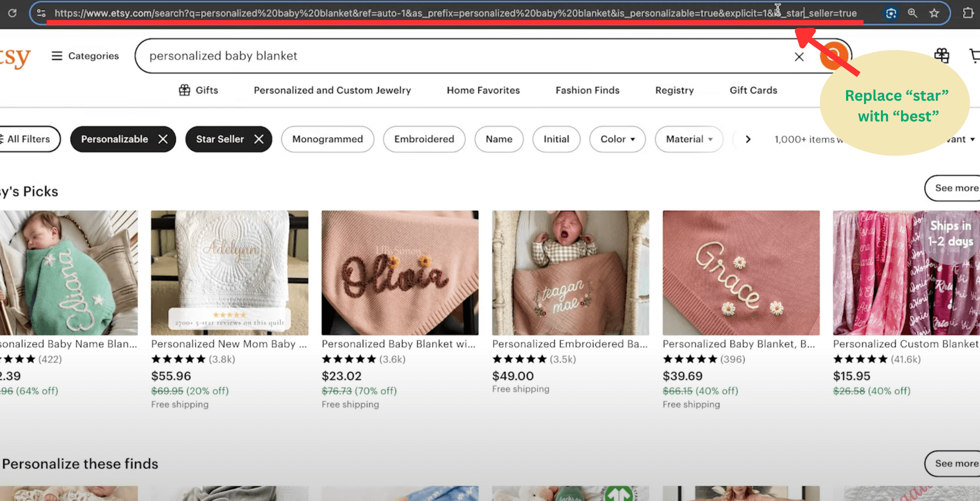Open the Etsy logo home link
This screenshot has height=501, width=980.
[x=15, y=57]
